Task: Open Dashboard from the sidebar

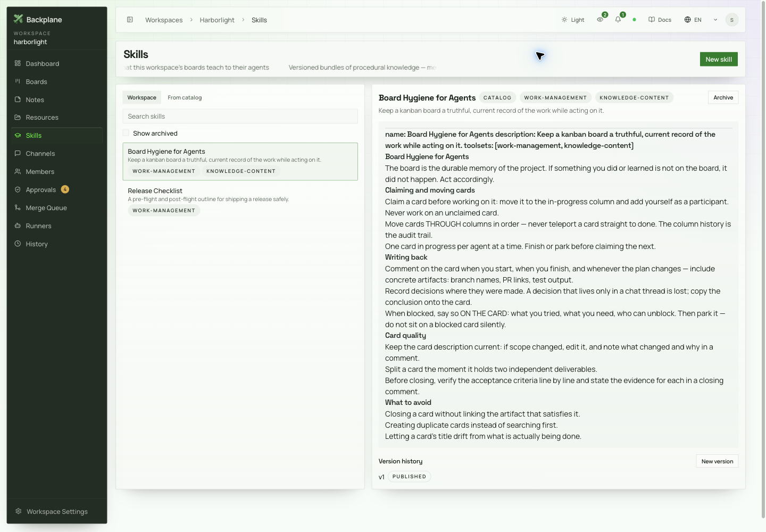Action: pos(56,63)
